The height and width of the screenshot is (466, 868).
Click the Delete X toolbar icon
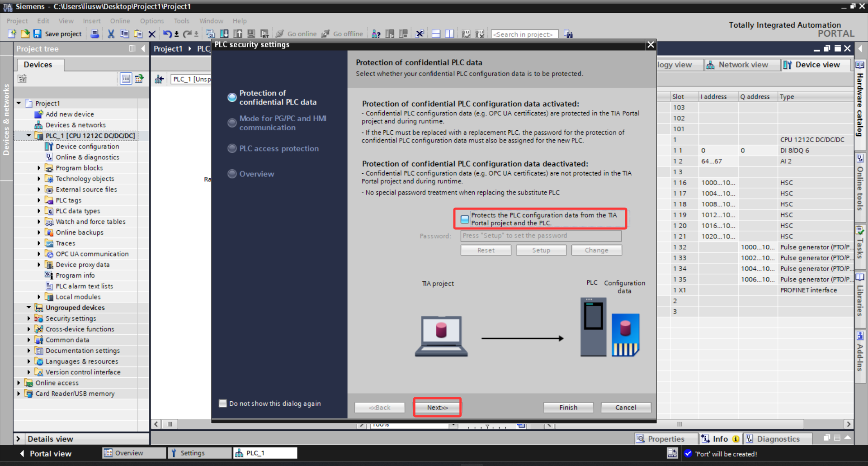click(152, 33)
